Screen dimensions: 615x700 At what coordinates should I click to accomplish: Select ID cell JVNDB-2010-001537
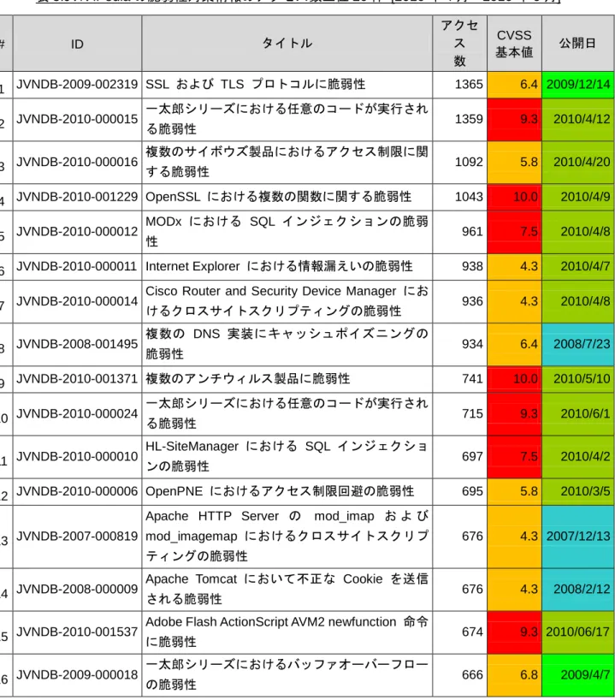tap(77, 632)
